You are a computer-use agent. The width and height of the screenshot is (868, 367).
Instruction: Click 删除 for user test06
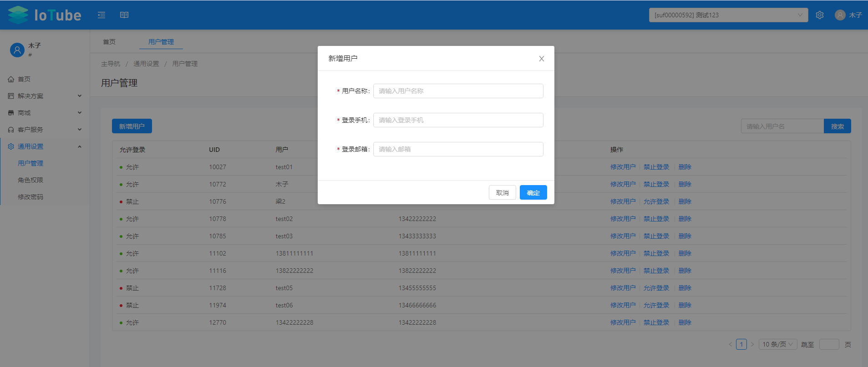pos(685,305)
